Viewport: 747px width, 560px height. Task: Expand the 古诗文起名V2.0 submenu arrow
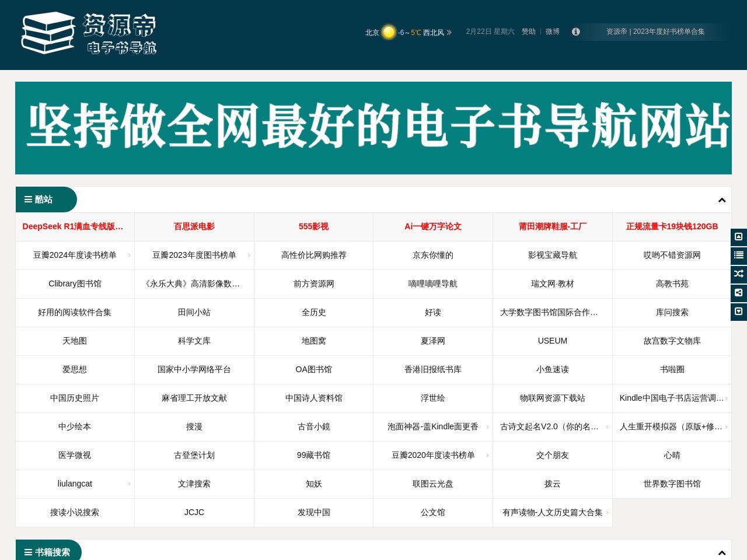(607, 427)
